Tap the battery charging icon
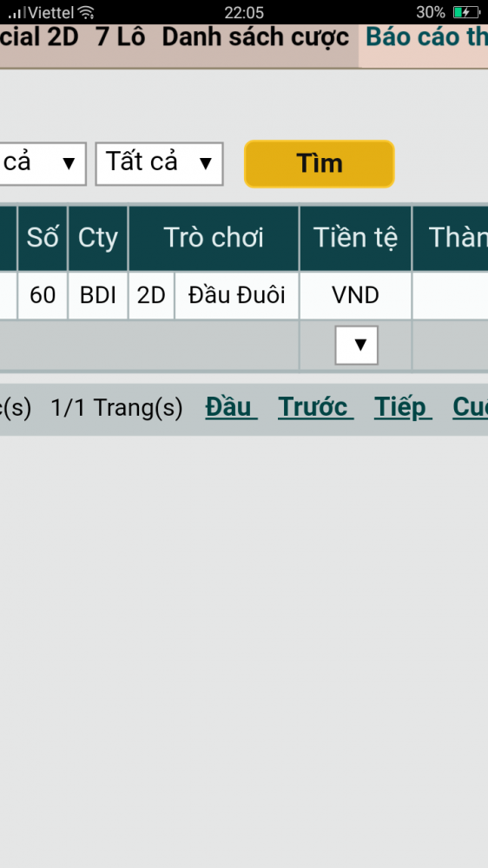 point(466,12)
